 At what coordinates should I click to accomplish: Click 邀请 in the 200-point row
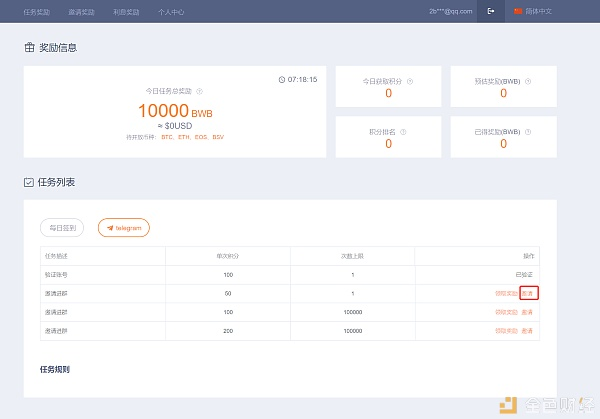tap(527, 329)
